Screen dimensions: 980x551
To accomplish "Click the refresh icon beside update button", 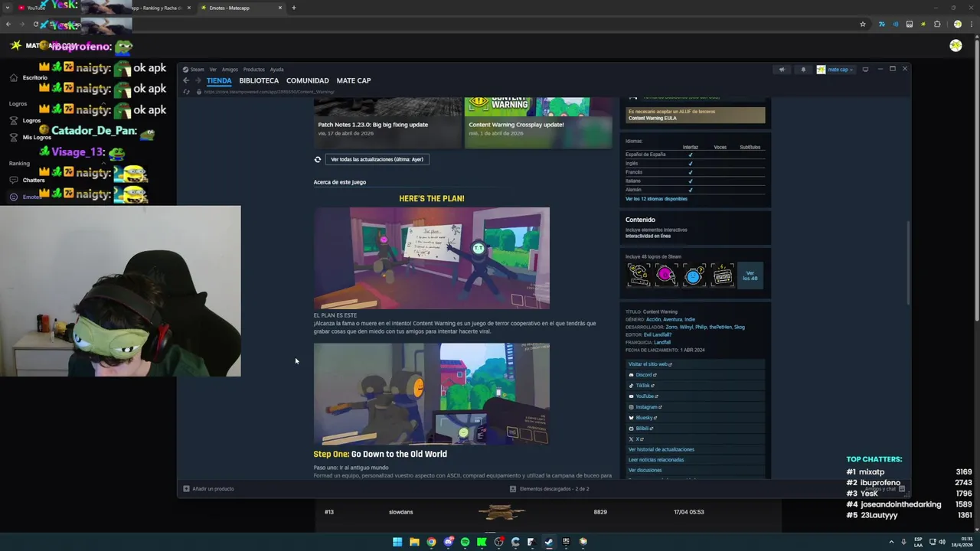I will point(318,159).
